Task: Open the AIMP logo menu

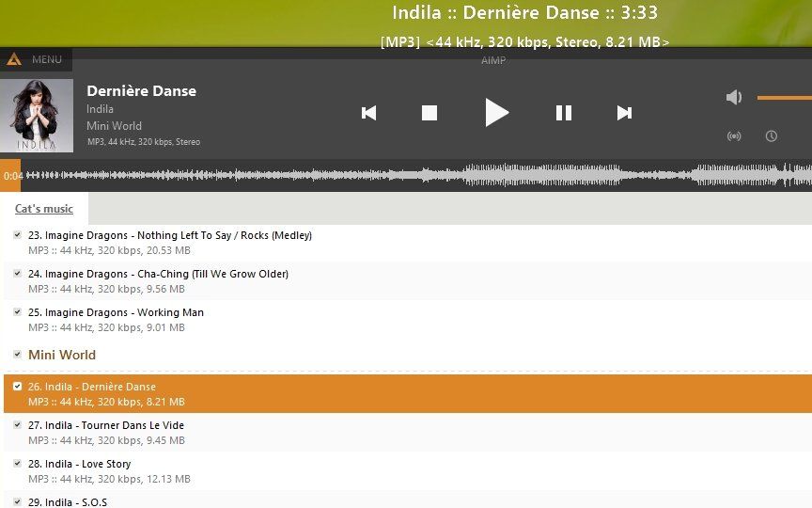Action: click(14, 59)
